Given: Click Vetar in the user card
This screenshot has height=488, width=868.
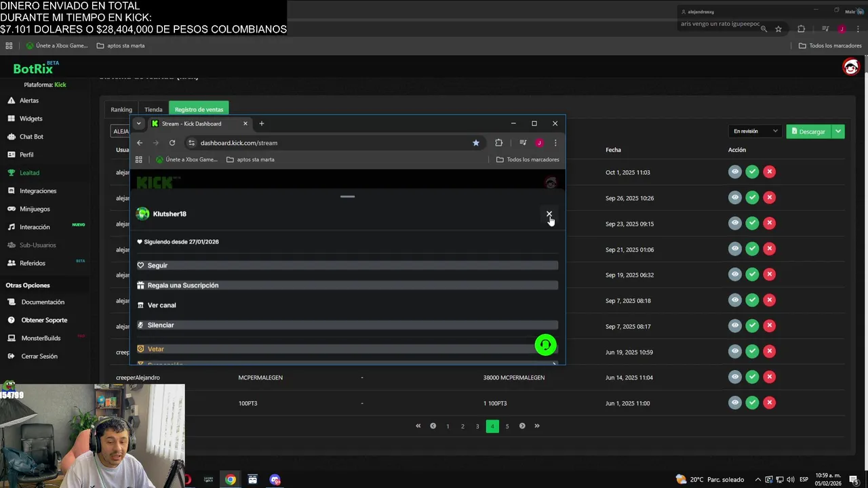Looking at the screenshot, I should click(x=347, y=349).
